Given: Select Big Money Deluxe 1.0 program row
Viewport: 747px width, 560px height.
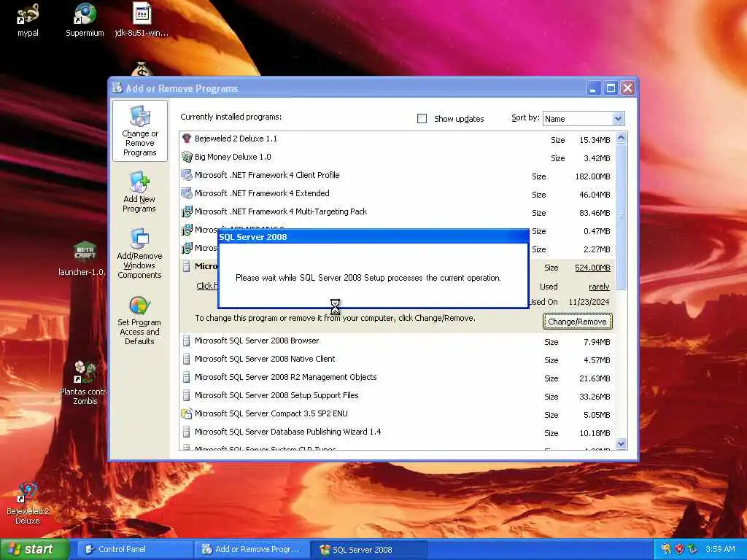Looking at the screenshot, I should click(398, 157).
